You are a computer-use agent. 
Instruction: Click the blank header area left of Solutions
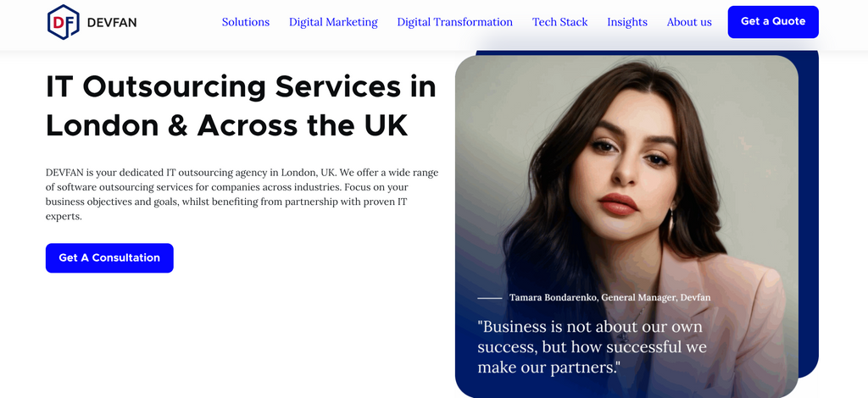coord(179,22)
